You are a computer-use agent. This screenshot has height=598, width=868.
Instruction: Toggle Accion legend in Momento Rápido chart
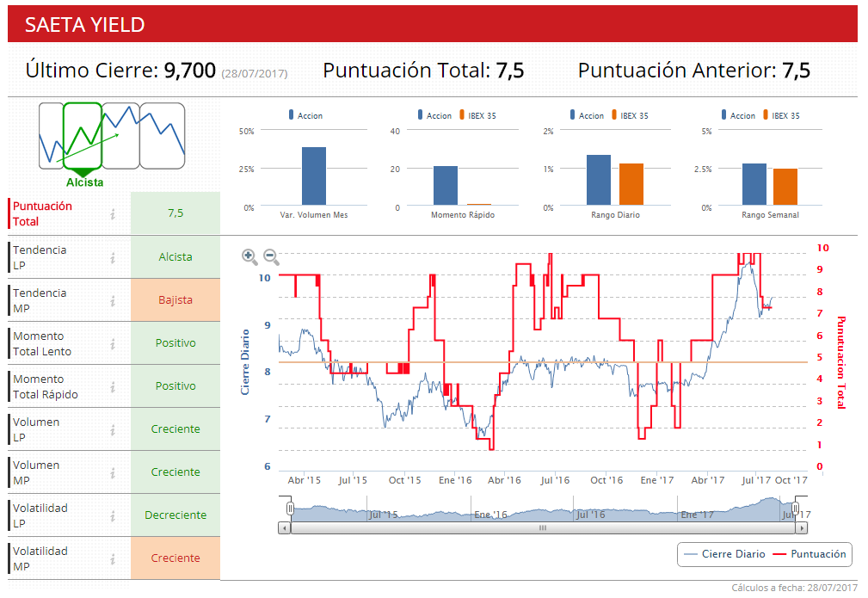(434, 115)
